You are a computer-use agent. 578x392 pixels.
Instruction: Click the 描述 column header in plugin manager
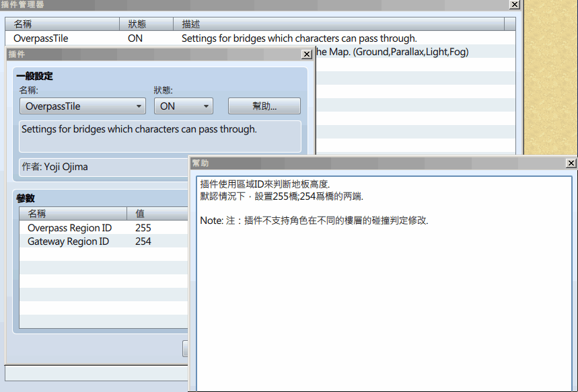click(338, 24)
